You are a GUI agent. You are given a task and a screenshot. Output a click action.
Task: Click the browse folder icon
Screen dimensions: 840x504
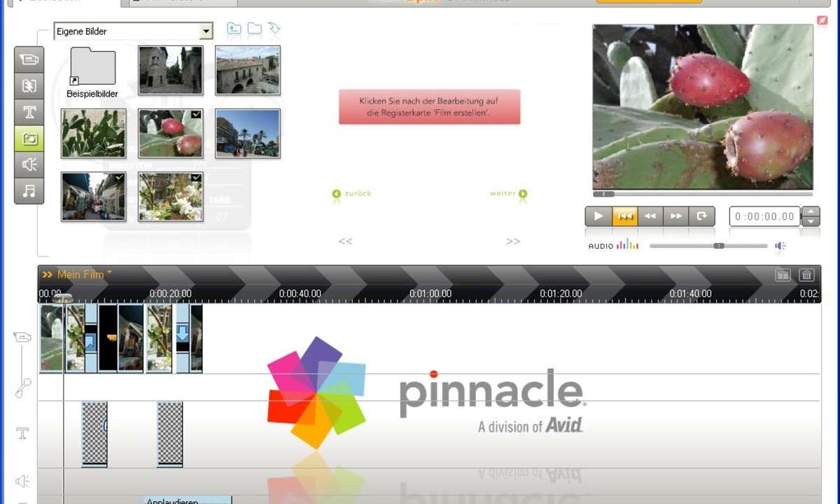point(254,29)
